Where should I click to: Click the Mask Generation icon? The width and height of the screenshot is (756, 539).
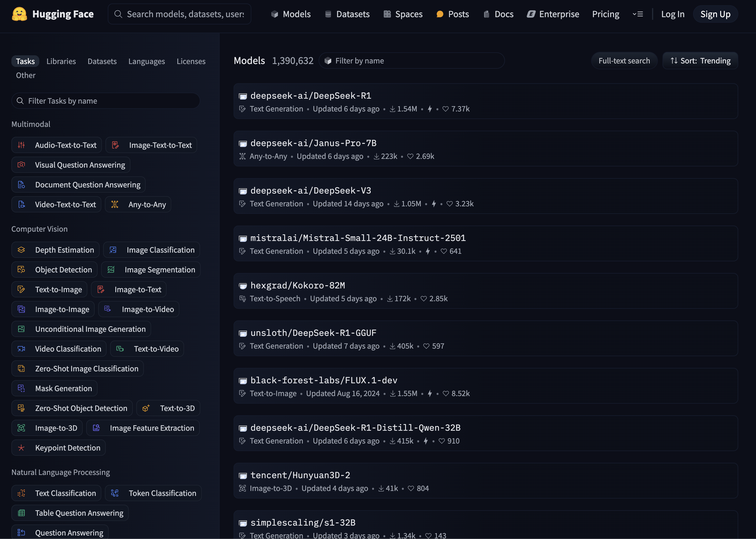tap(21, 388)
